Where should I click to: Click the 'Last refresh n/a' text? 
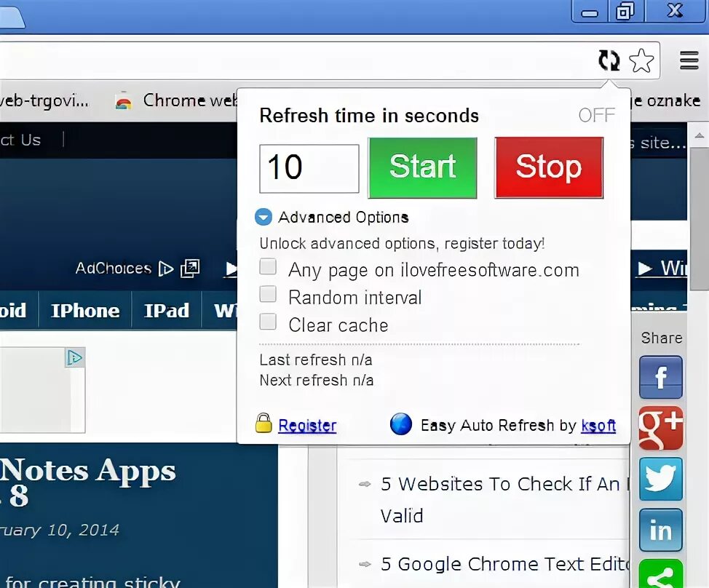(316, 359)
